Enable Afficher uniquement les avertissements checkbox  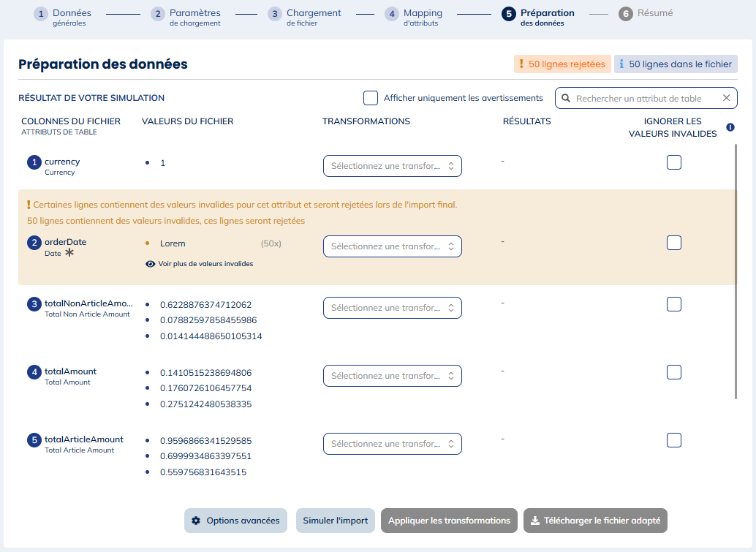[371, 98]
